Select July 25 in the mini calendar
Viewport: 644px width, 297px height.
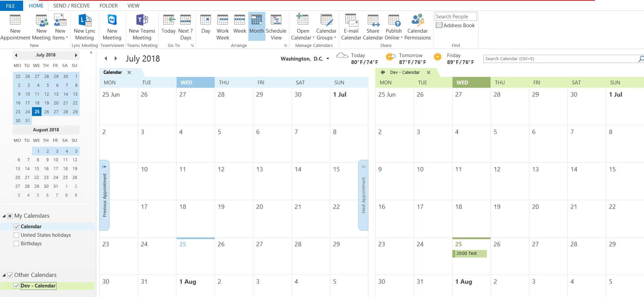(37, 112)
